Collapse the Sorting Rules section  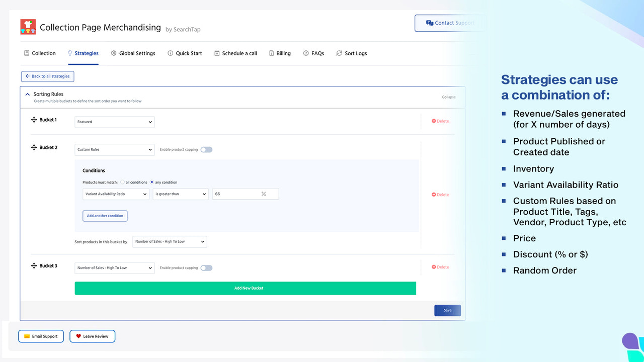(x=448, y=97)
